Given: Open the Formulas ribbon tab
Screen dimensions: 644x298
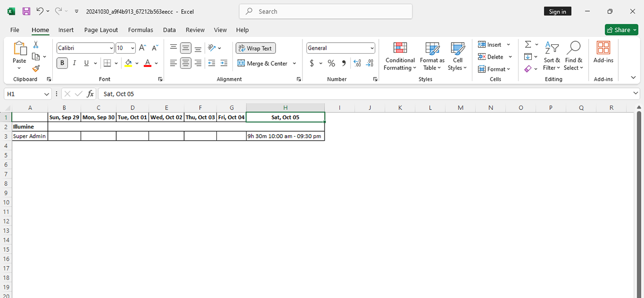Looking at the screenshot, I should click(x=140, y=30).
